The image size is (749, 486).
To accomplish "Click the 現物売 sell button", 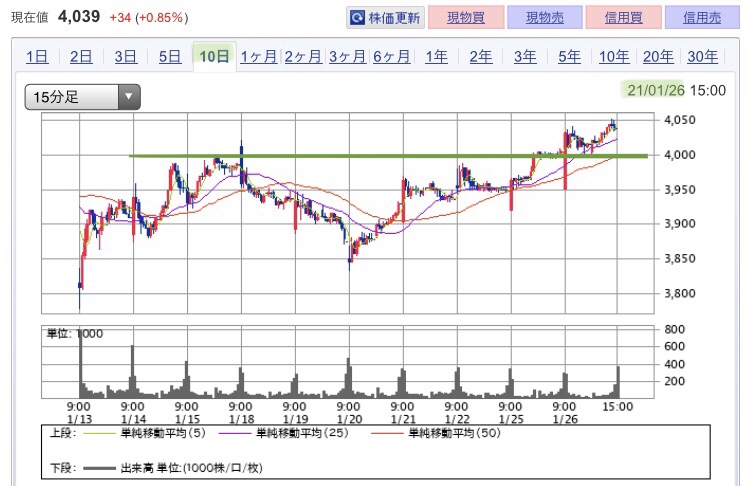I will [545, 18].
